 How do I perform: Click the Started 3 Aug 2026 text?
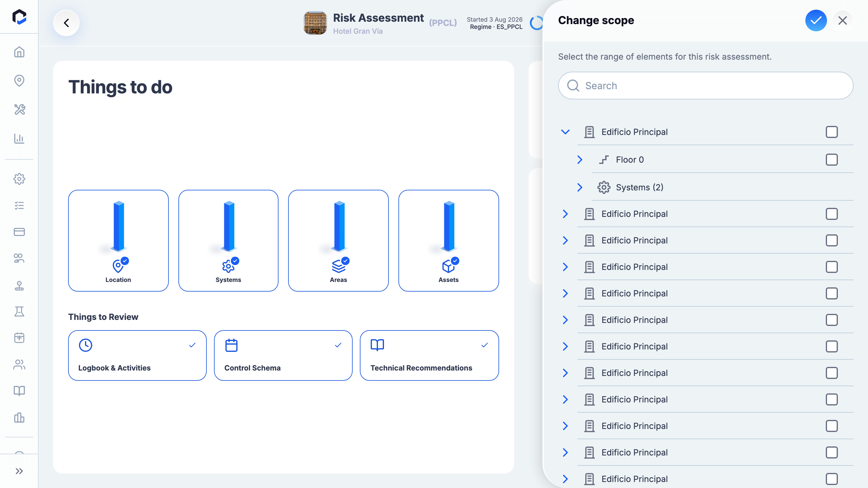click(494, 20)
